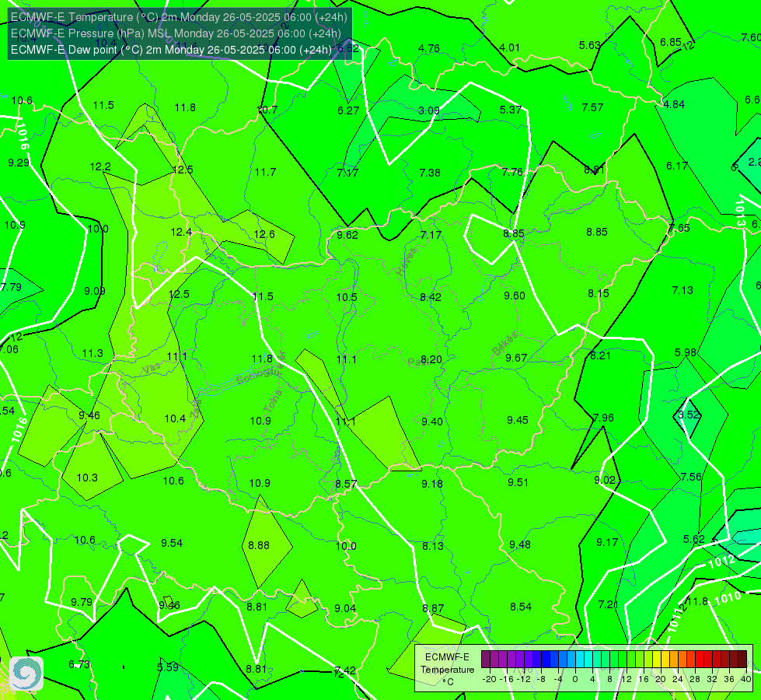Screen dimensions: 761x700
Task: Click the Békés county label
Action: (505, 344)
